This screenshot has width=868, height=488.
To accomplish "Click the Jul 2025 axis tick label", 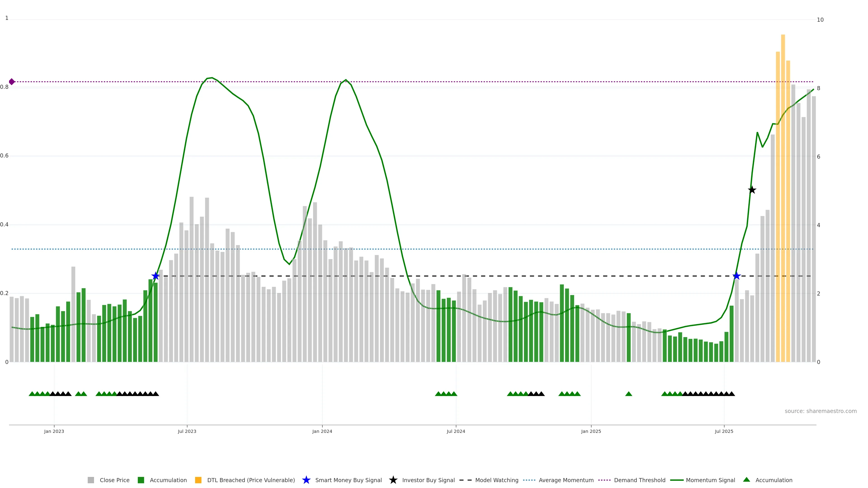I will click(724, 431).
